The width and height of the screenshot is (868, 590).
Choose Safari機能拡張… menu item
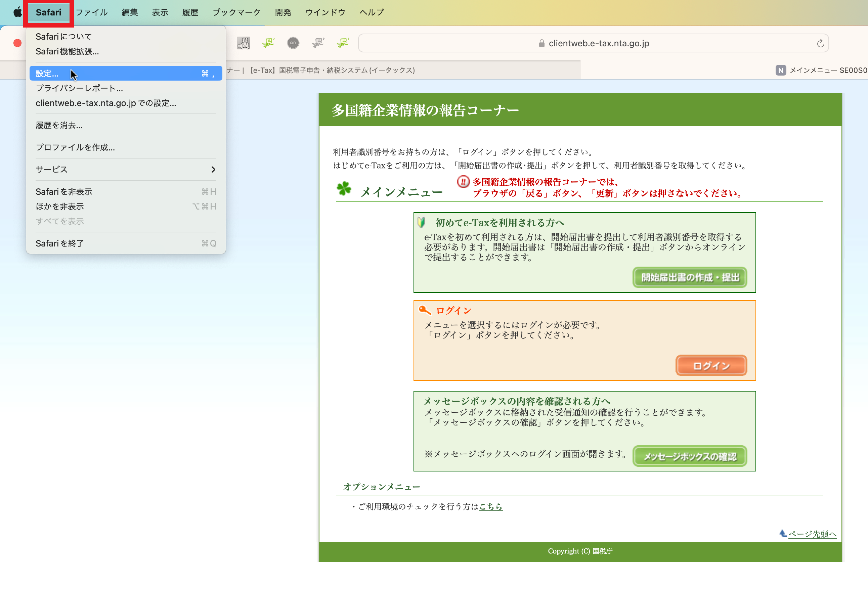coord(126,51)
